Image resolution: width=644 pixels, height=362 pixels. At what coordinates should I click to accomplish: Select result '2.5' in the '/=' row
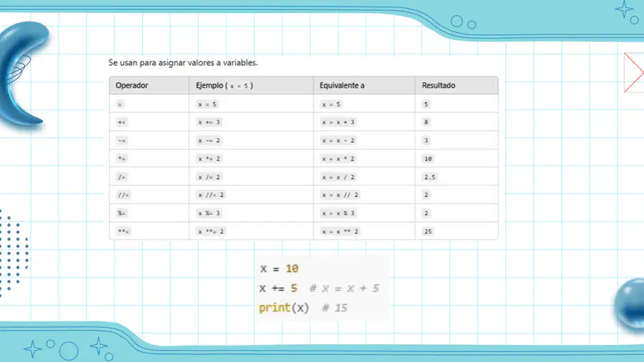pos(429,177)
